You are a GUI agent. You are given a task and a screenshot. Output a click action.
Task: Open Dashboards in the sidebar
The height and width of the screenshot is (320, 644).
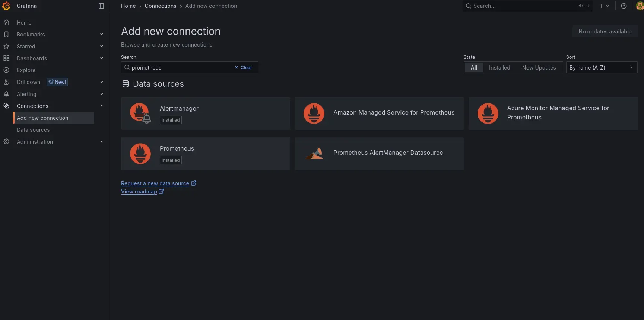32,58
